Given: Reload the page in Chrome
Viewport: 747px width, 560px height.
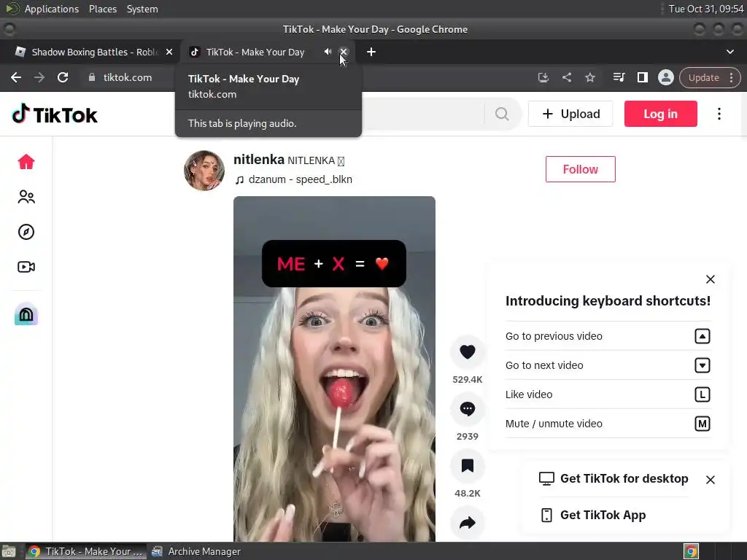Looking at the screenshot, I should [x=63, y=77].
